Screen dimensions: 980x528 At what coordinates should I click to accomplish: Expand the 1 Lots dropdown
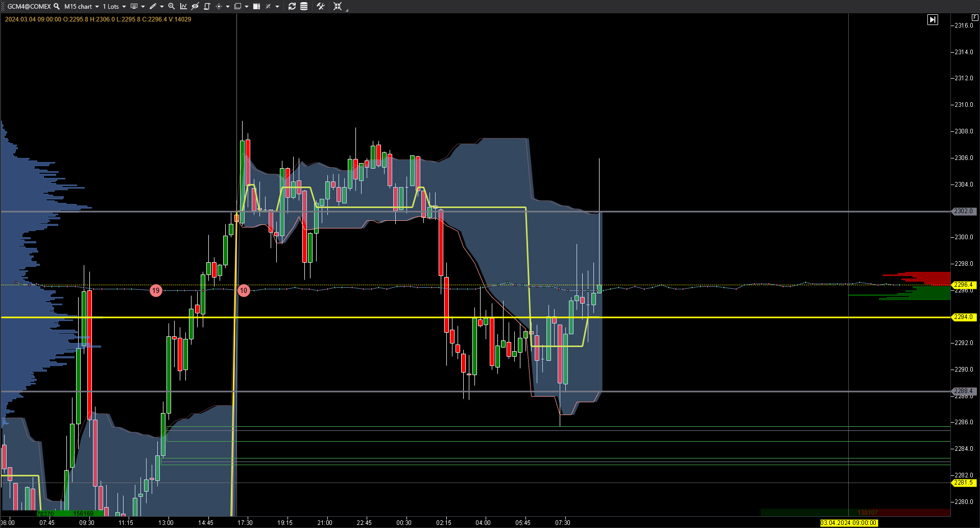(114, 7)
